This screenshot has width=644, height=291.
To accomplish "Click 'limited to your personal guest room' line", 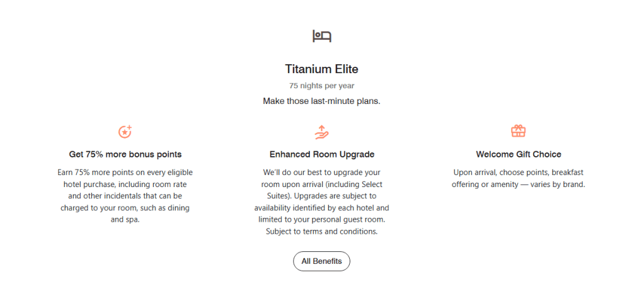I will pyautogui.click(x=321, y=220).
